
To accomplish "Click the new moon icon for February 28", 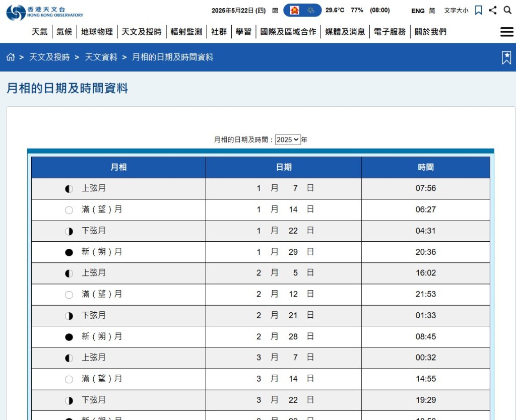I will click(69, 337).
